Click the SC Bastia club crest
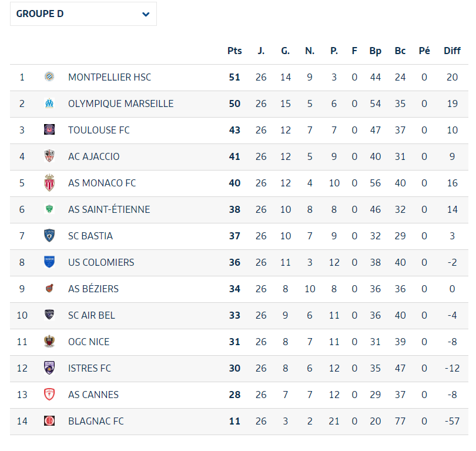The image size is (476, 451). click(x=49, y=236)
